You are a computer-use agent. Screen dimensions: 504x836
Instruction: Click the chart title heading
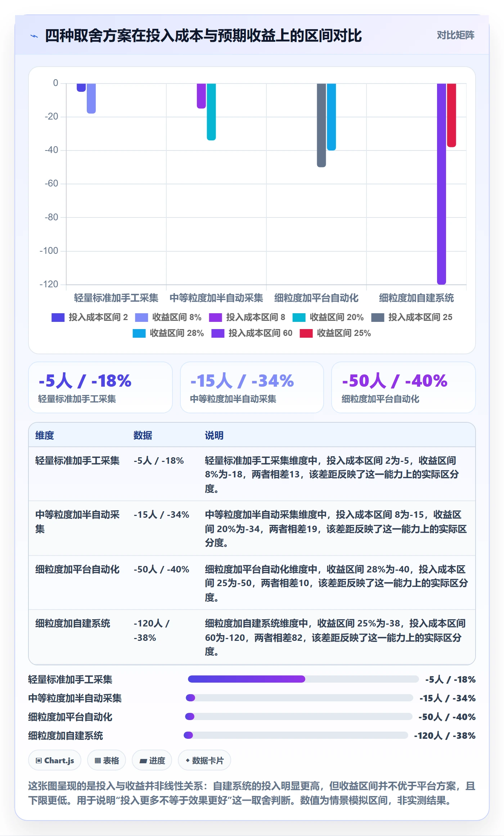pyautogui.click(x=203, y=36)
